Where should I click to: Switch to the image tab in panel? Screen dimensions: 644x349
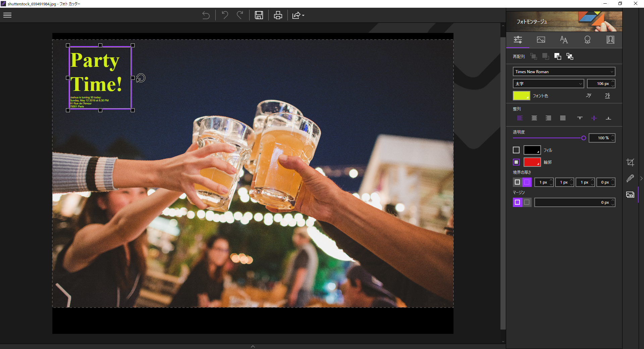point(541,40)
